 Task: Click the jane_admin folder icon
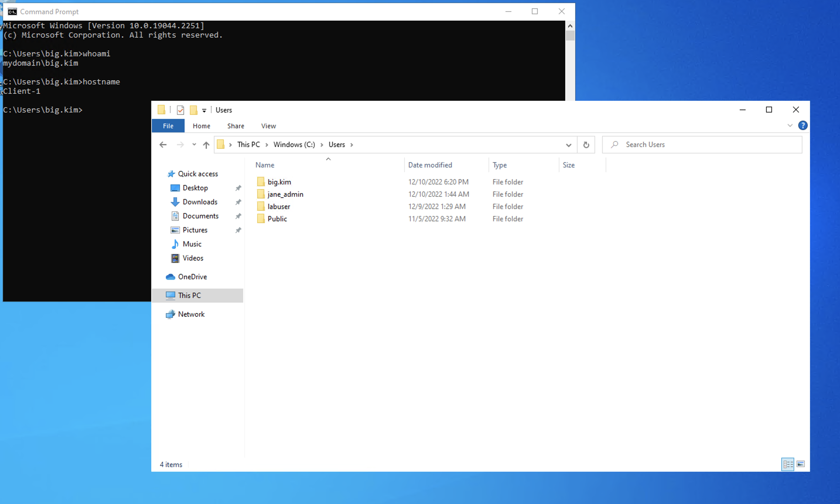click(x=261, y=193)
